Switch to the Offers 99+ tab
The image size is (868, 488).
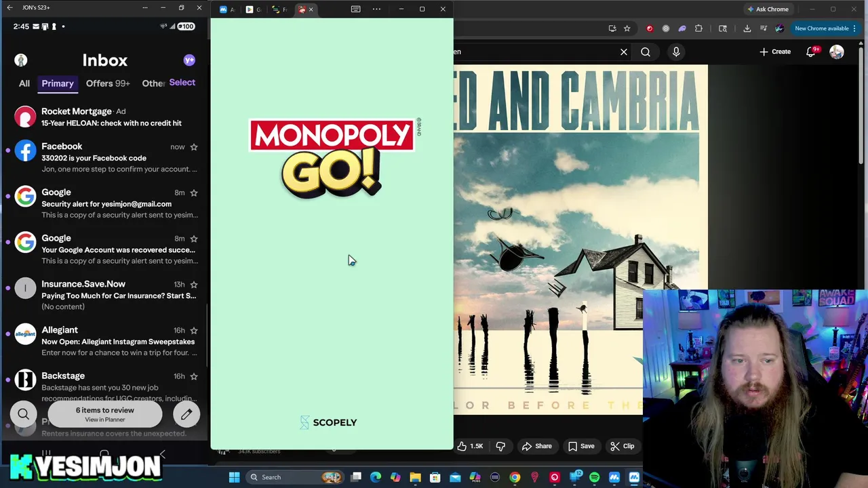pyautogui.click(x=108, y=83)
